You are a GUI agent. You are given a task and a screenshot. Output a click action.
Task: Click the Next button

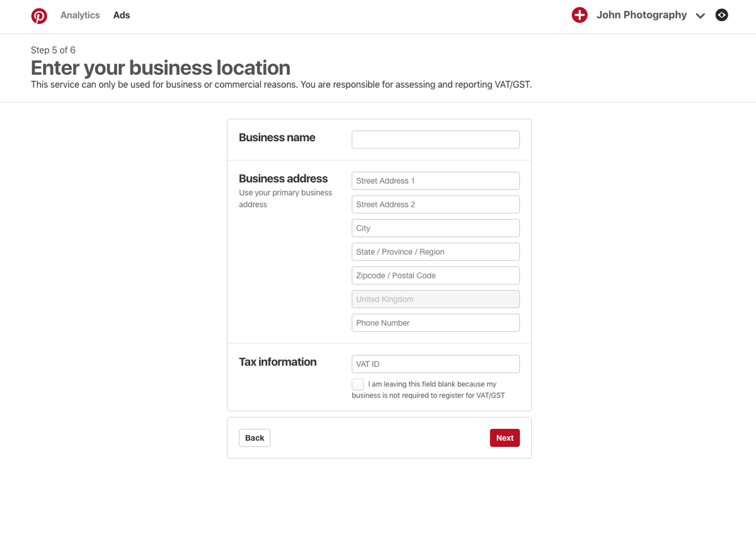point(505,437)
